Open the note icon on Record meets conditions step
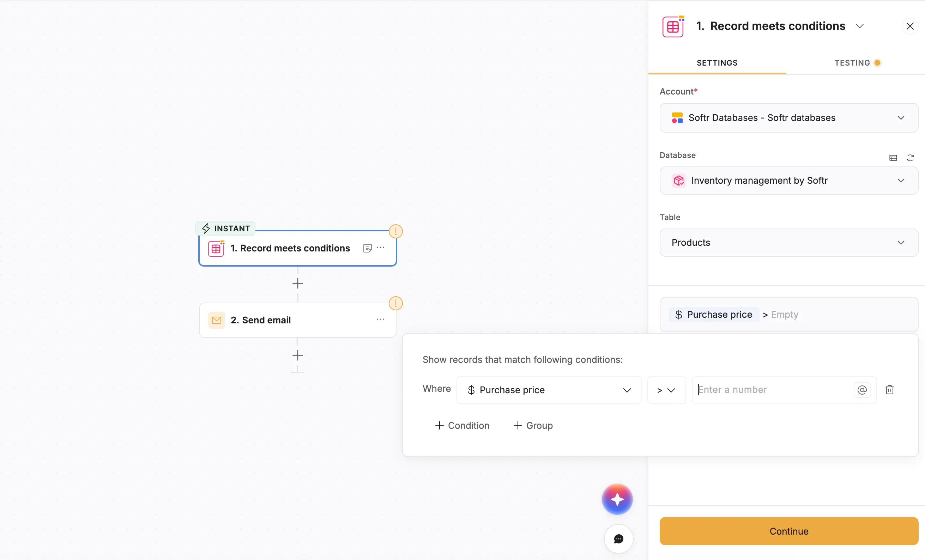Viewport: 925px width, 560px height. pyautogui.click(x=367, y=248)
